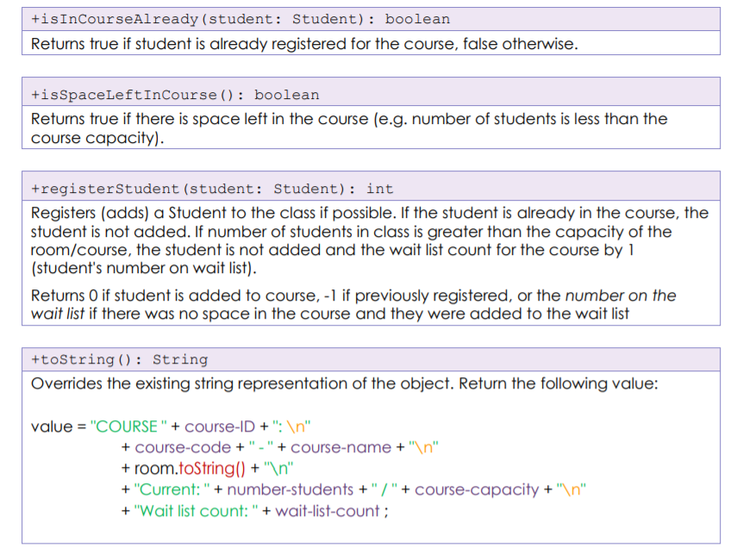The height and width of the screenshot is (560, 737).
Task: Click the purple 'course-name' identifier
Action: pyautogui.click(x=340, y=447)
